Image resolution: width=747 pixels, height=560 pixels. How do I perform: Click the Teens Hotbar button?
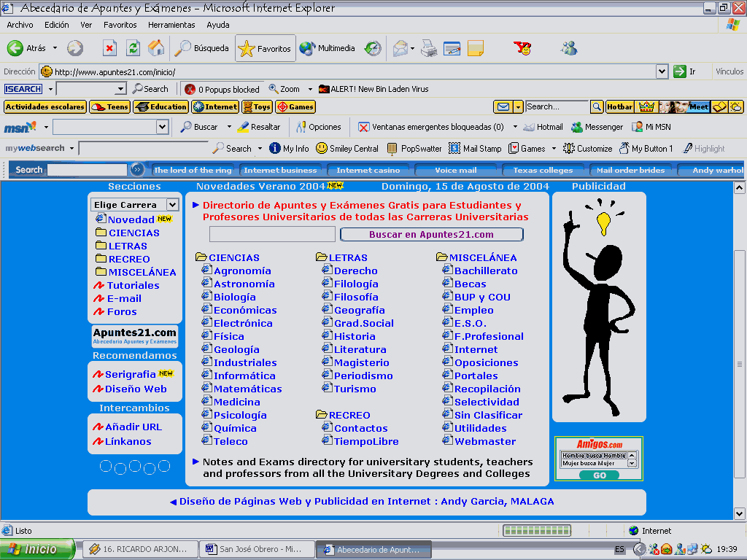click(109, 106)
